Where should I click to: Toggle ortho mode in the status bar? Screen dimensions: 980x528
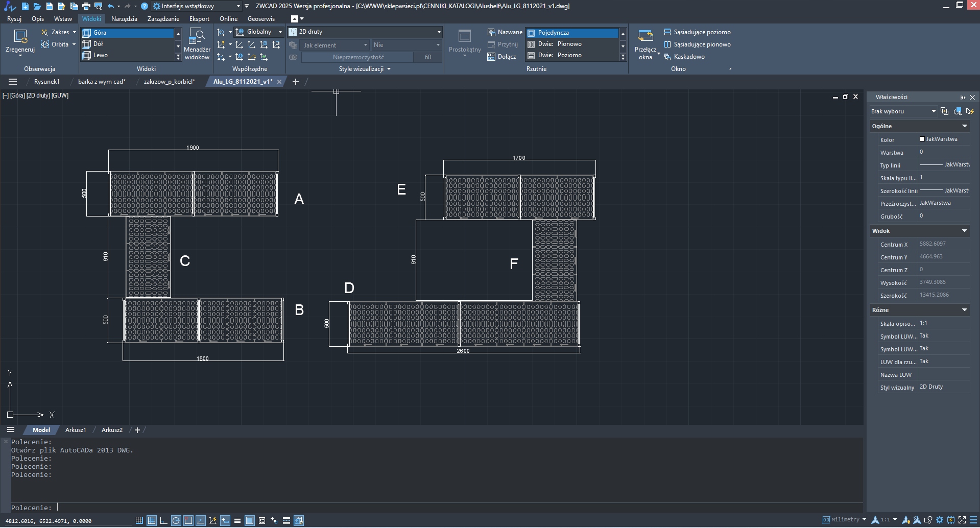(x=163, y=520)
